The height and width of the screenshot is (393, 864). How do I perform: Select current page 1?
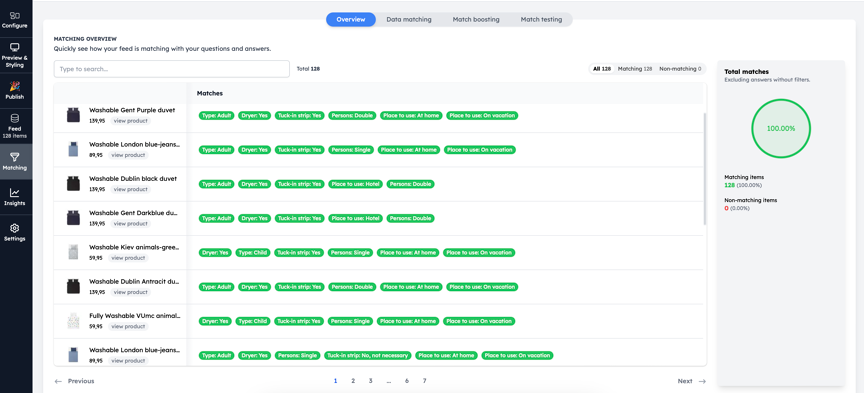pyautogui.click(x=335, y=381)
